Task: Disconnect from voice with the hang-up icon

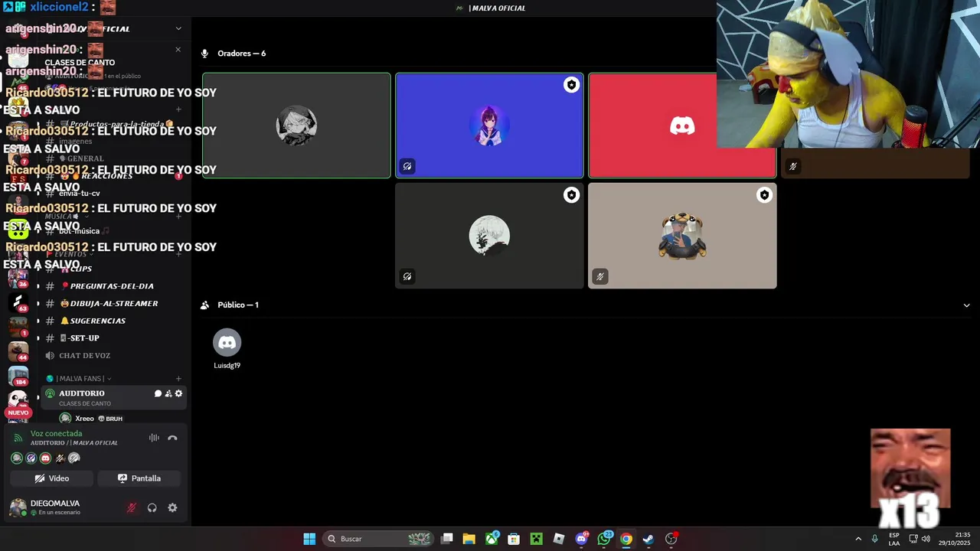Action: [x=172, y=438]
